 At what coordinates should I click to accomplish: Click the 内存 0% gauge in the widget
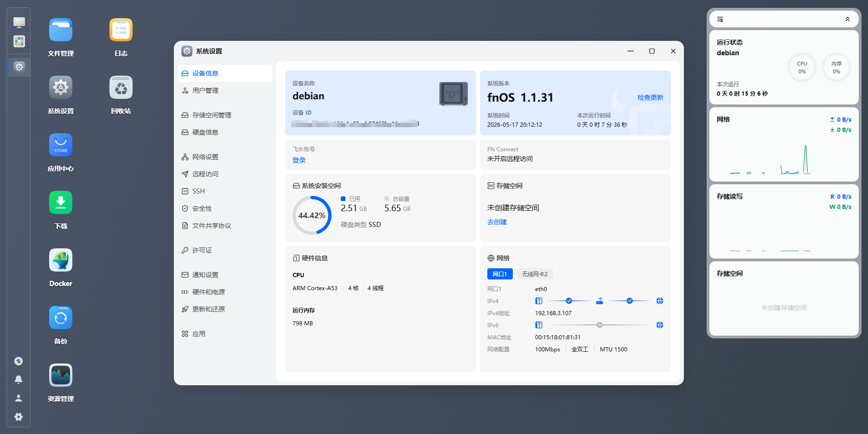[x=836, y=68]
